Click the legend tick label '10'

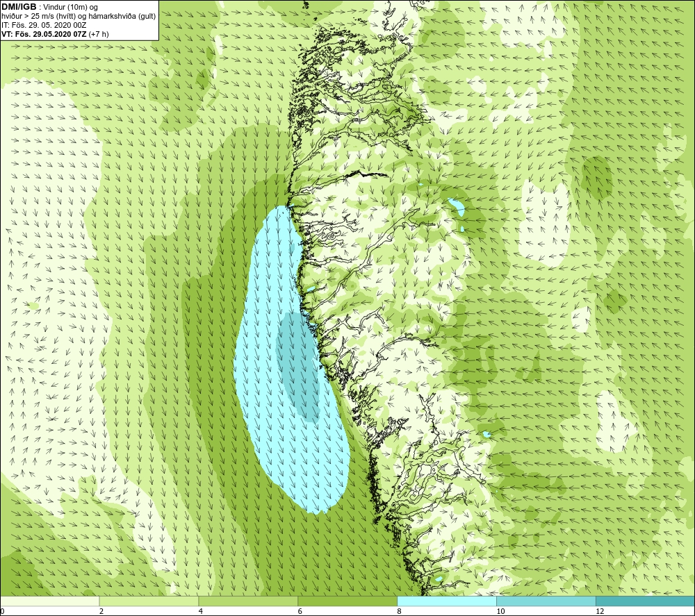pos(500,611)
